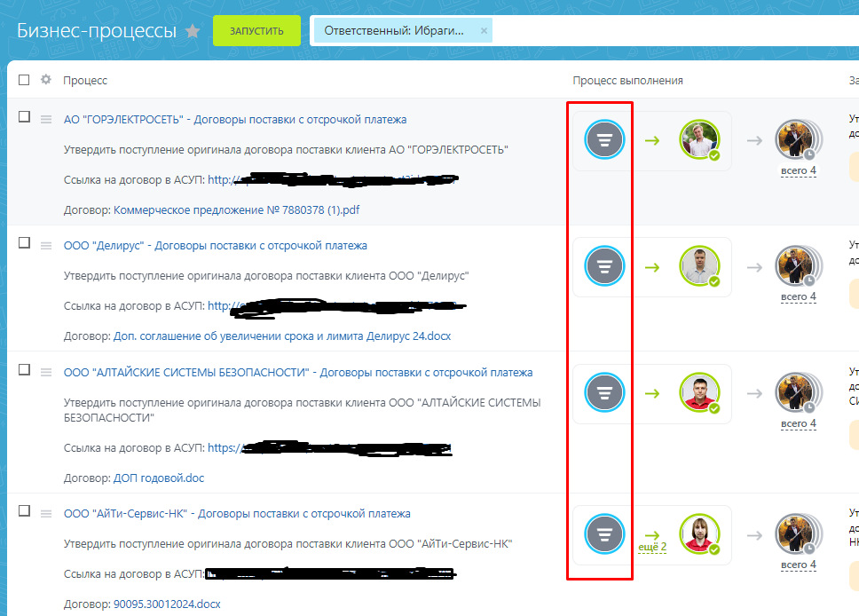Image resolution: width=859 pixels, height=616 pixels.
Task: Open Доп. соглашение Делирус 24.docx file
Action: (x=282, y=336)
